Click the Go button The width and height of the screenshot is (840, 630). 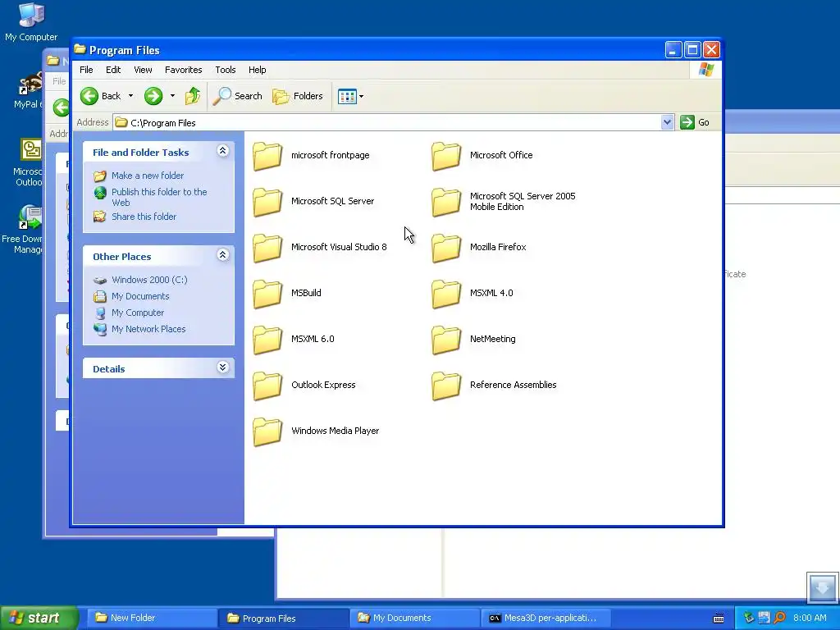point(696,123)
